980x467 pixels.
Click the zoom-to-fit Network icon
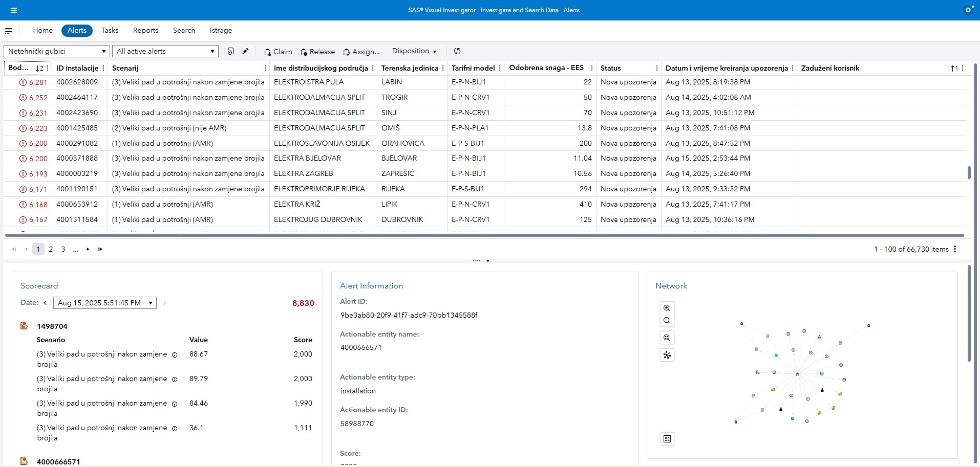click(667, 338)
